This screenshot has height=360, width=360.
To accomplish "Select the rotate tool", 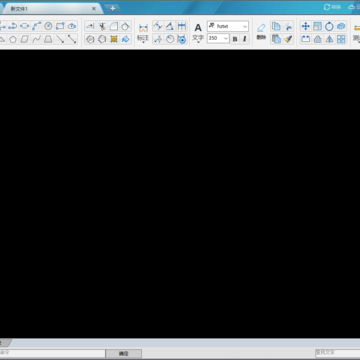I will pos(329,26).
